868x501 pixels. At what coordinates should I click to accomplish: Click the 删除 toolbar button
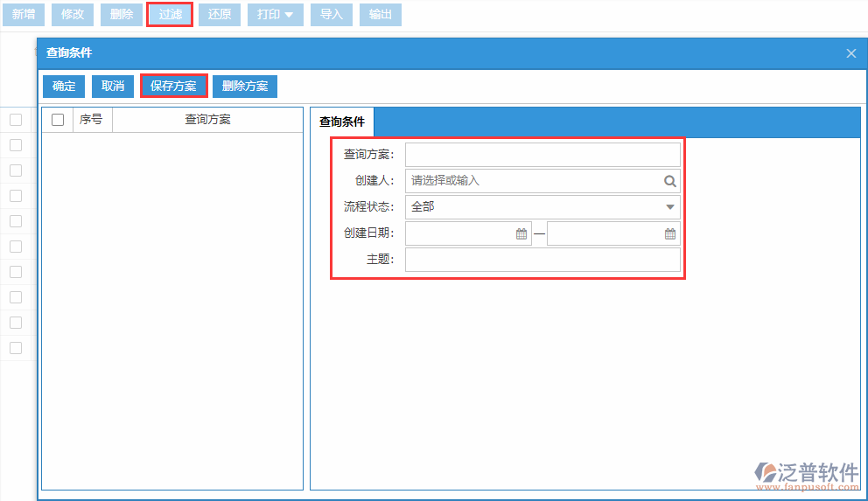coord(122,14)
